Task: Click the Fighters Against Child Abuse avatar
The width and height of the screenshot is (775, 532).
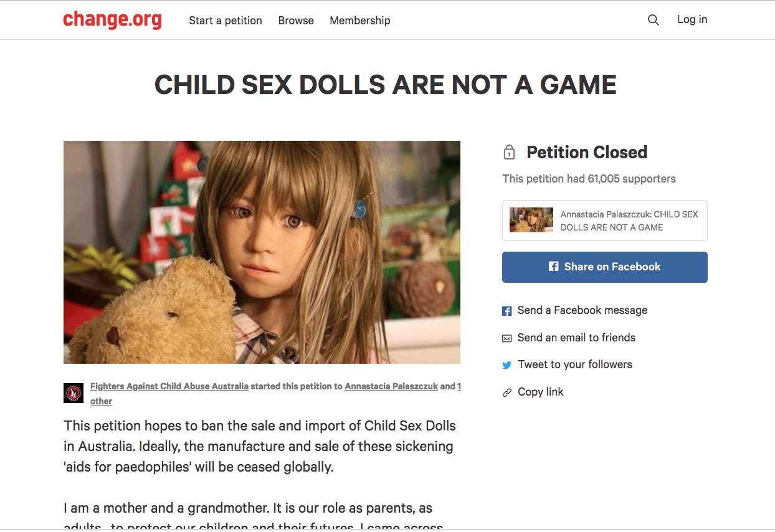Action: (x=74, y=393)
